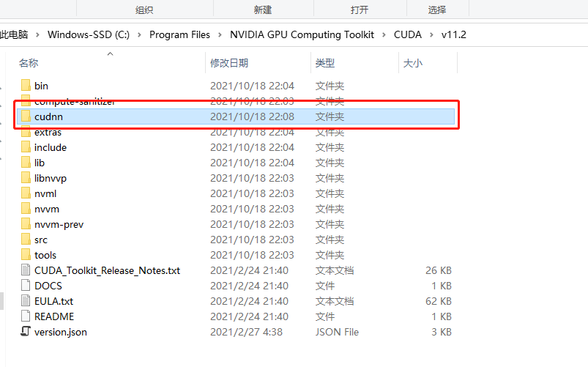Click the EULA.txt document icon
Image resolution: width=588 pixels, height=367 pixels.
26,301
